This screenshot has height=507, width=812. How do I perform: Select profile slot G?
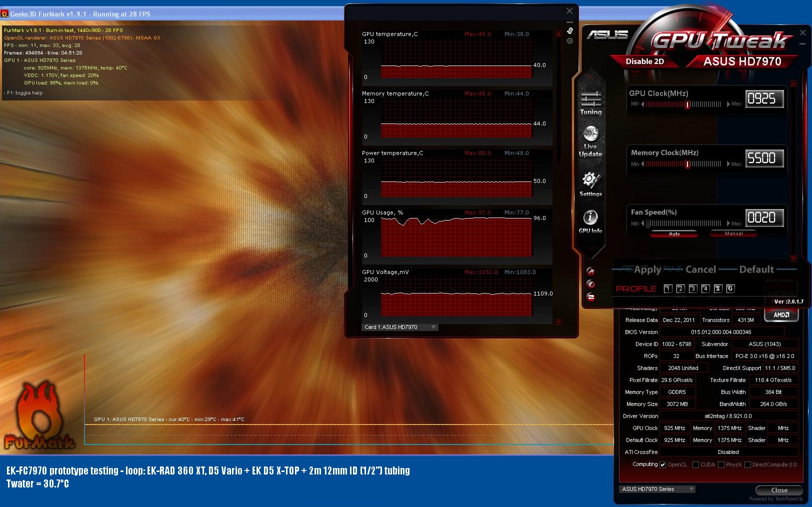pos(730,288)
